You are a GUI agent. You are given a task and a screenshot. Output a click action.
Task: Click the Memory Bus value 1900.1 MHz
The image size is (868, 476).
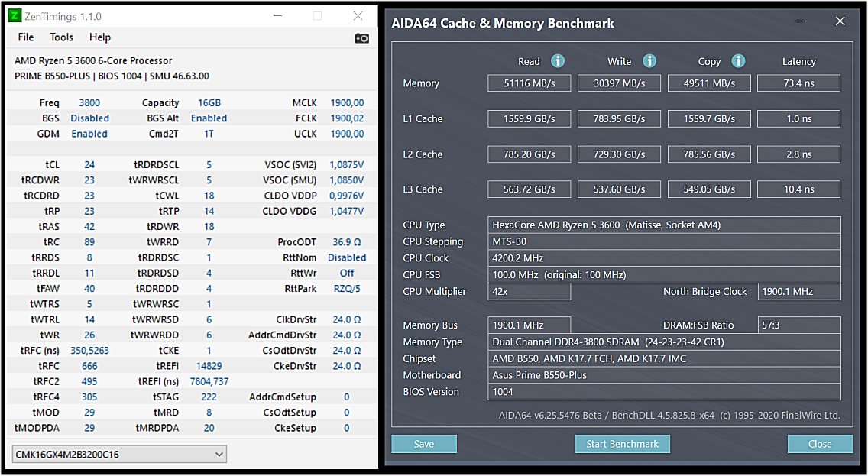click(x=530, y=325)
